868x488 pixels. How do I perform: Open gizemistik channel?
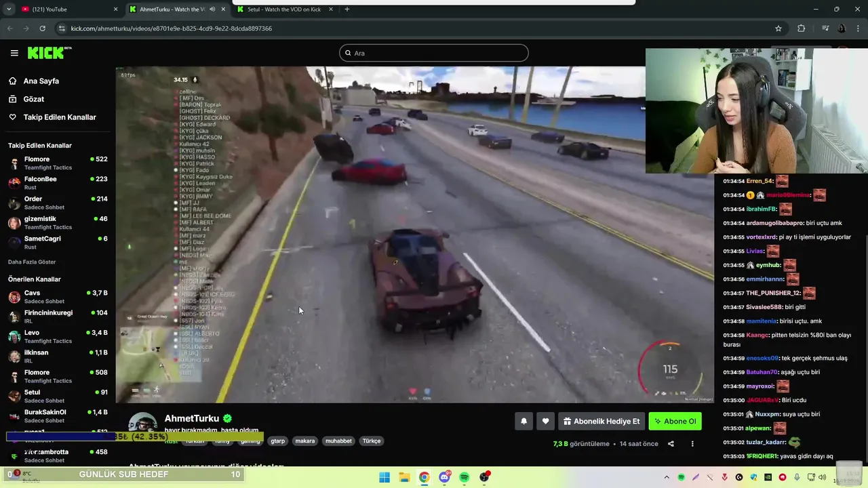pos(58,223)
